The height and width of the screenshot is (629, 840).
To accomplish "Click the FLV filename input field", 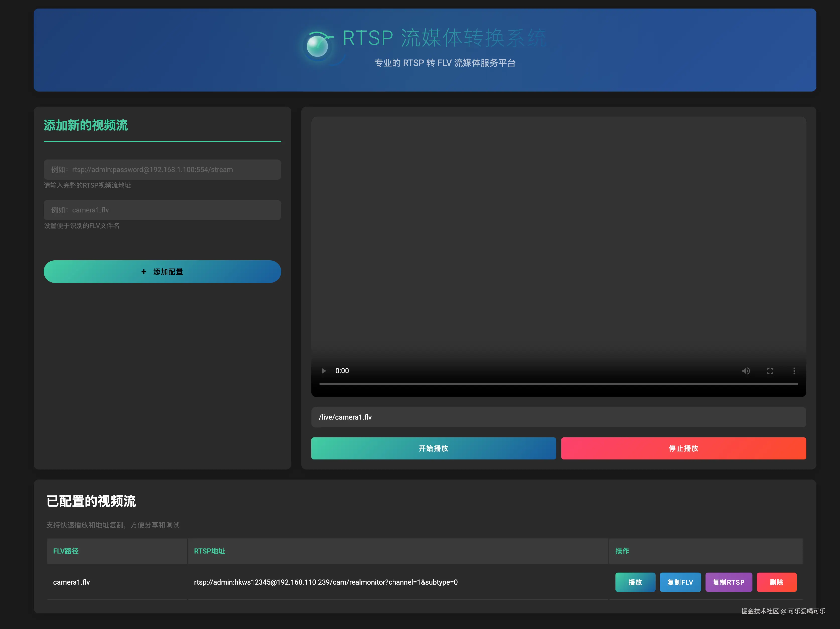I will point(162,210).
